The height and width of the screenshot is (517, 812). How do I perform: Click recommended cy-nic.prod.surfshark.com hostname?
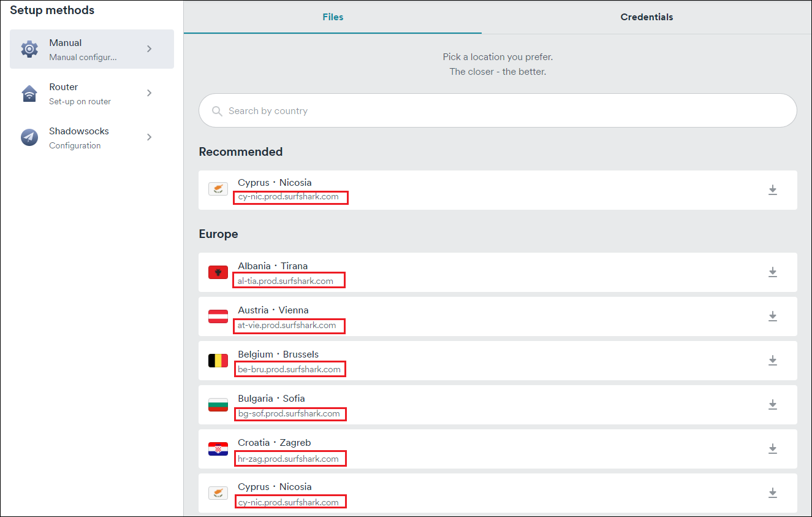click(x=288, y=197)
